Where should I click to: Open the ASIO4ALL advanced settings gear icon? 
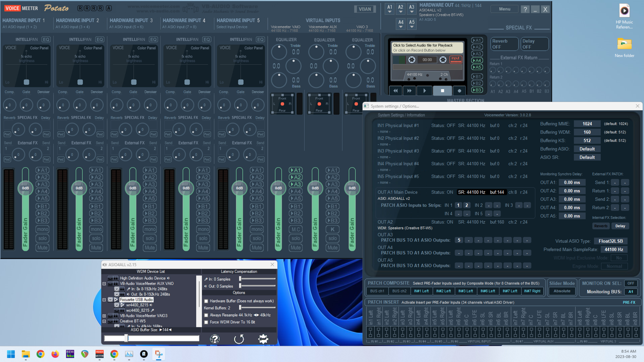tap(263, 339)
